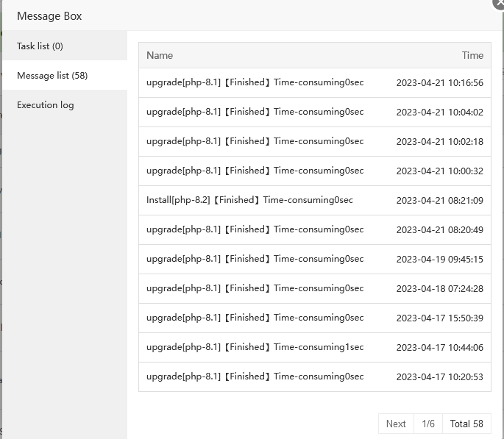Select the upgrade message at 10:16:56
Screen dimensions: 504x439
[255, 82]
